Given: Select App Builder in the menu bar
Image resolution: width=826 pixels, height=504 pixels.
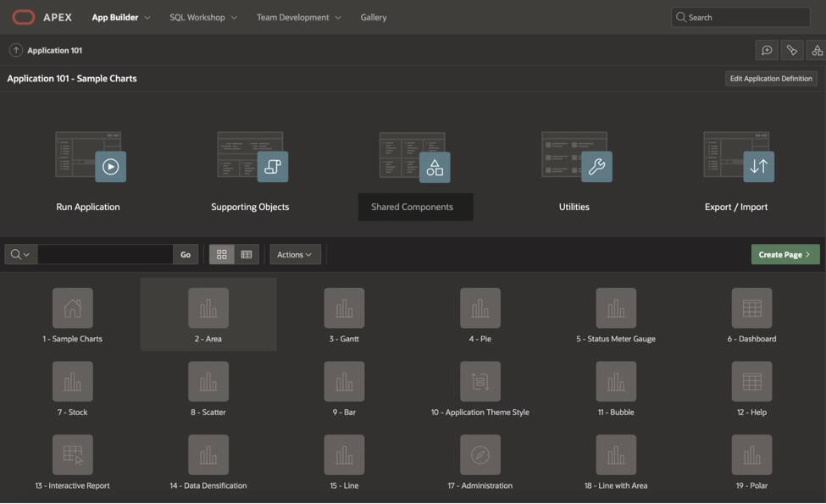Looking at the screenshot, I should tap(116, 16).
